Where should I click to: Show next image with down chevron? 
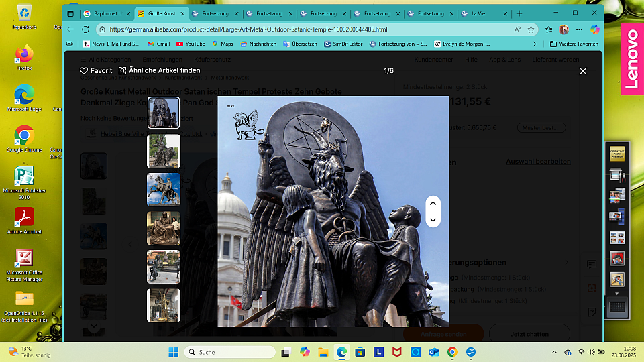[433, 220]
